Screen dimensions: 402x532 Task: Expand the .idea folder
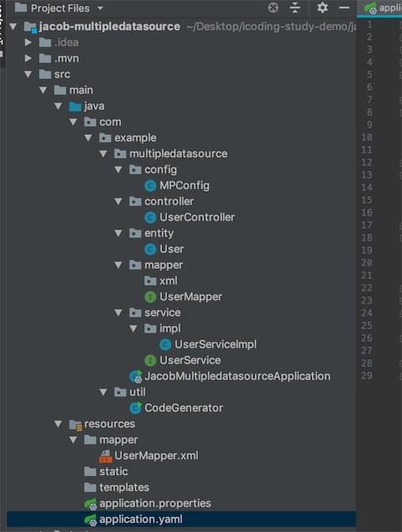tap(28, 43)
